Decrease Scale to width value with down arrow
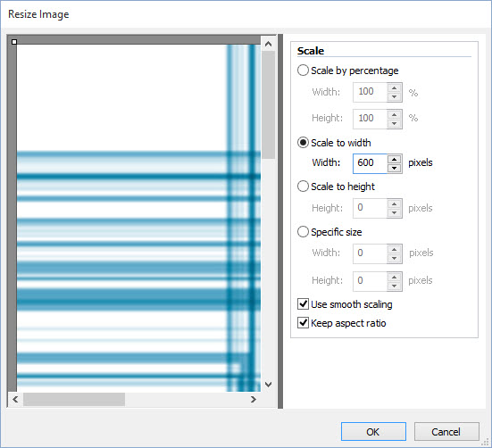 [x=394, y=168]
